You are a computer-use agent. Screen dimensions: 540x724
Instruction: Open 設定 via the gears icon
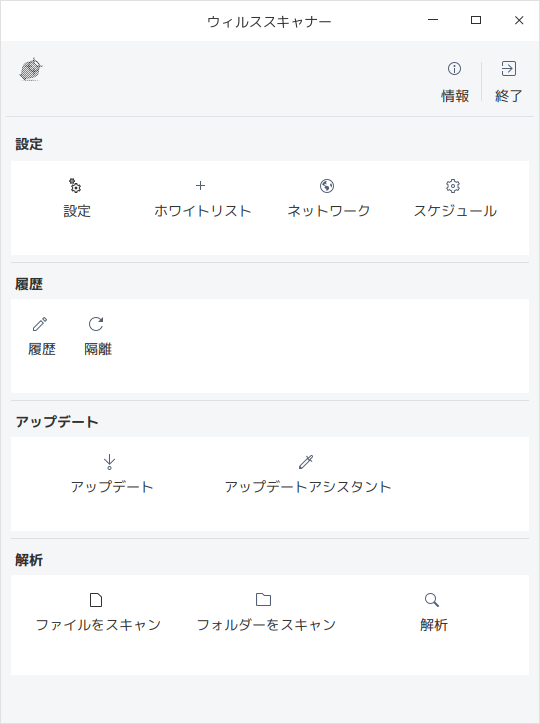[x=75, y=186]
